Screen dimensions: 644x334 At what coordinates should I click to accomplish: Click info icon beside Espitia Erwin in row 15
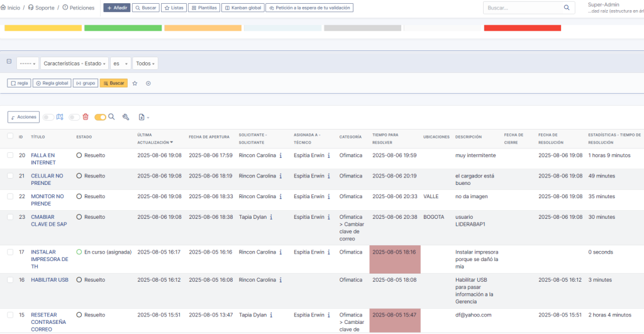pyautogui.click(x=329, y=315)
